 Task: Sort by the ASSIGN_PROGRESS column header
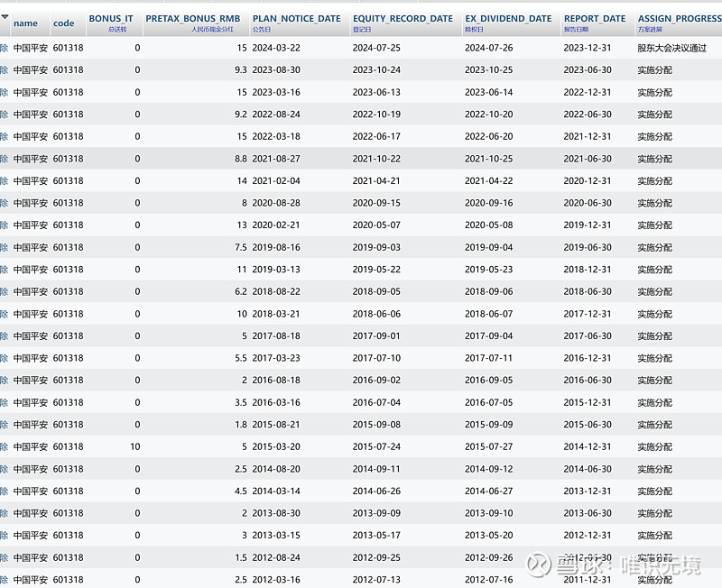[x=680, y=18]
